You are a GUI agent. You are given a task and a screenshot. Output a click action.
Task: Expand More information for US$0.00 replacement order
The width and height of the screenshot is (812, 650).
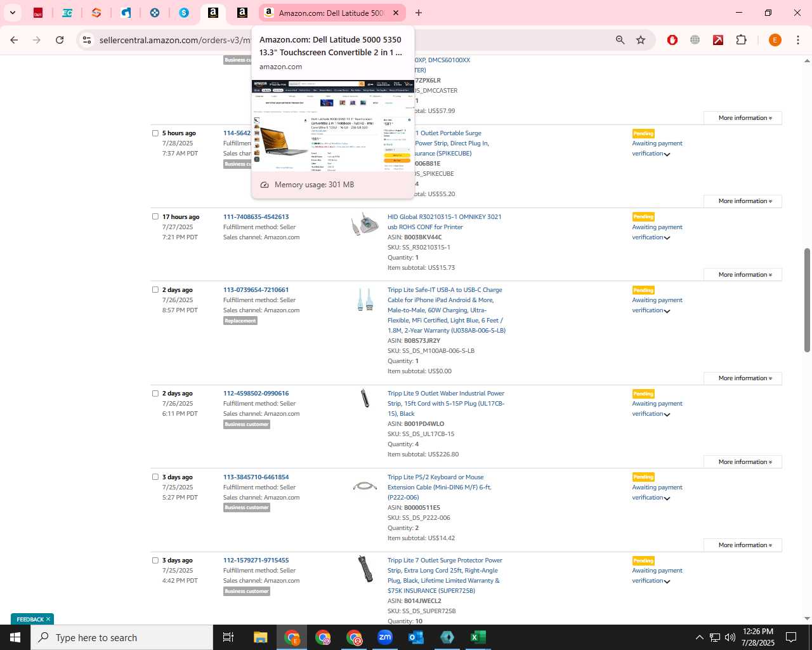coord(742,378)
